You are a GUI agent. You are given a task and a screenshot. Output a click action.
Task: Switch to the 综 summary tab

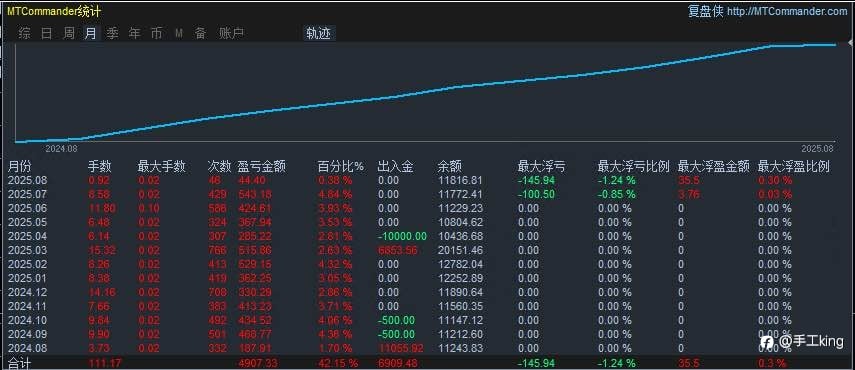point(25,34)
